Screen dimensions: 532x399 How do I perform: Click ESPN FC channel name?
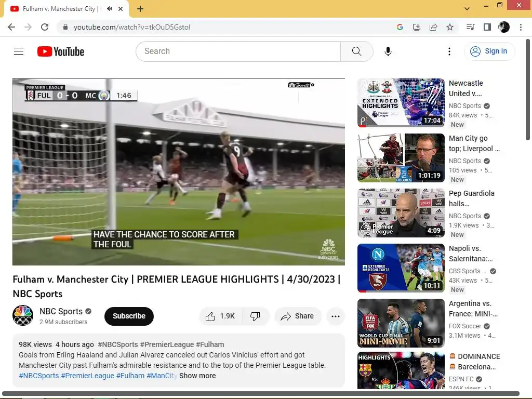[x=461, y=379]
